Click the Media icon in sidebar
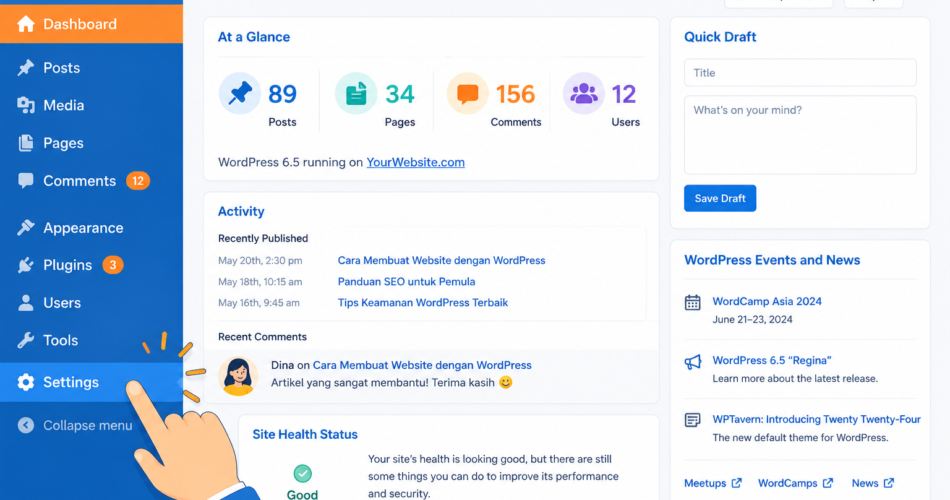 [25, 105]
